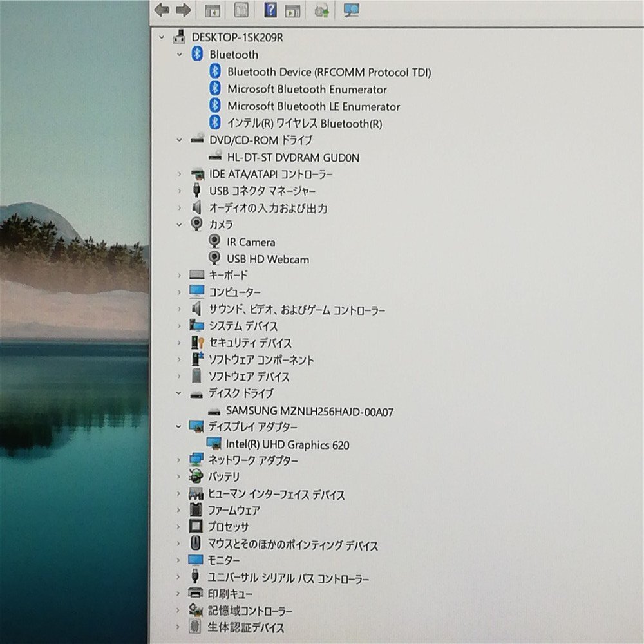Select インテル(R) ワイヤレス Bluetooth(R)
Image resolution: width=644 pixels, height=644 pixels.
(x=305, y=123)
